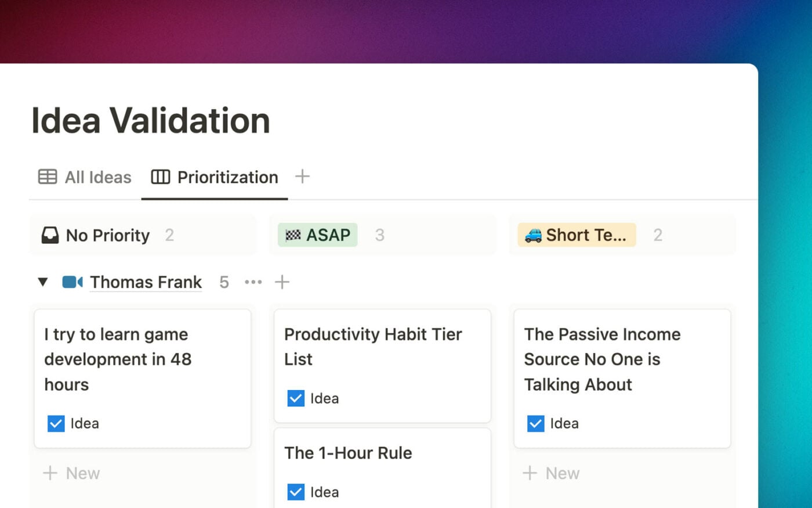Toggle Idea checkbox on The 1-Hour Rule card
812x508 pixels.
click(296, 492)
